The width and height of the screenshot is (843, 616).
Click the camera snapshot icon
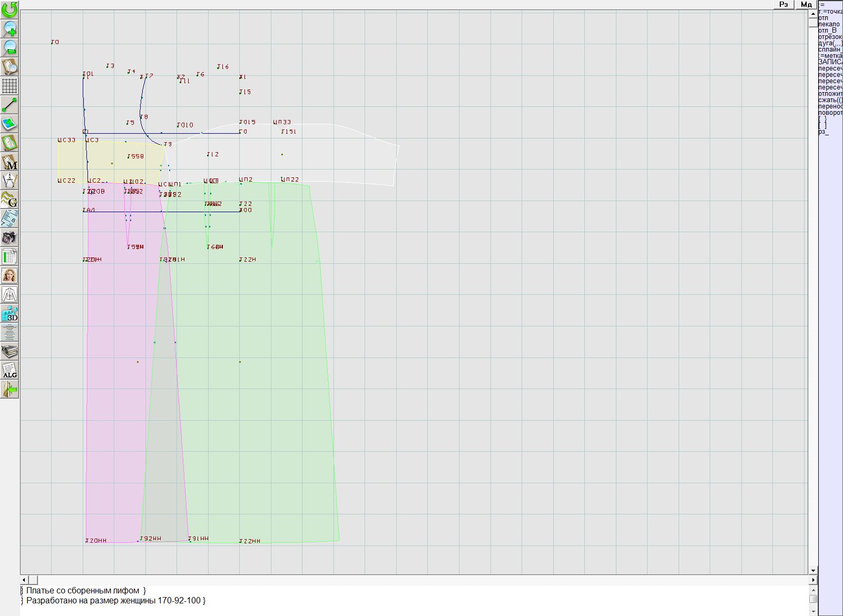9,237
